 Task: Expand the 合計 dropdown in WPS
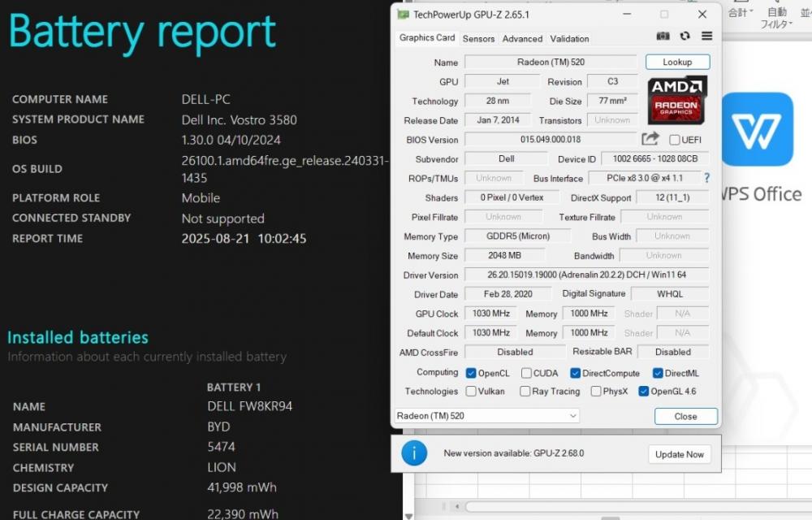pyautogui.click(x=741, y=12)
